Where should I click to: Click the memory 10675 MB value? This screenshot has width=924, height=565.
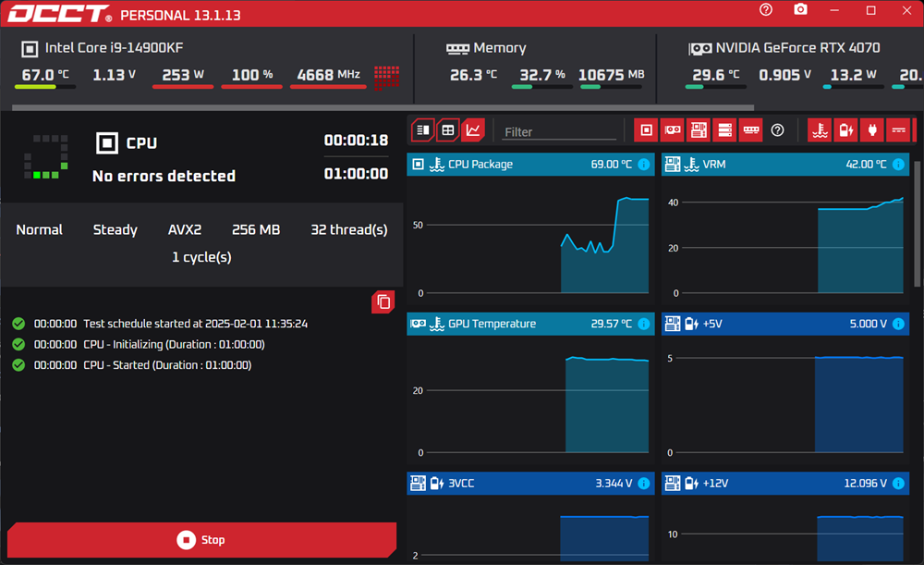(x=611, y=75)
